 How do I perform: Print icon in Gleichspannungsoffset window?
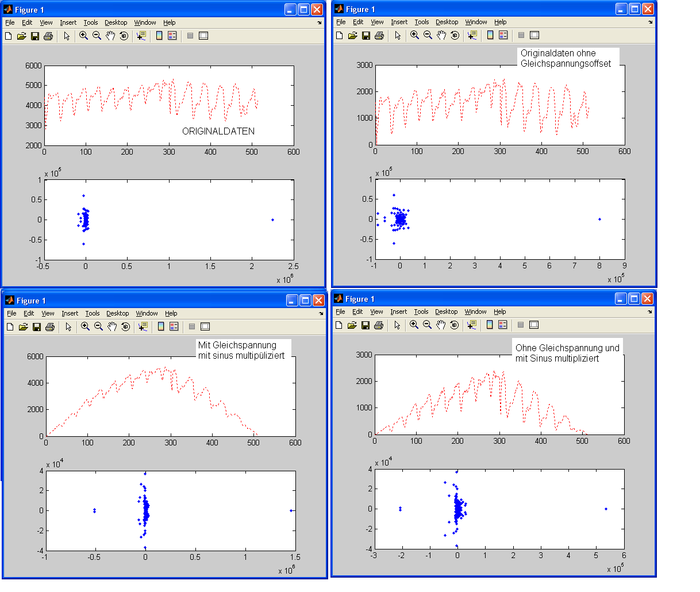click(379, 35)
